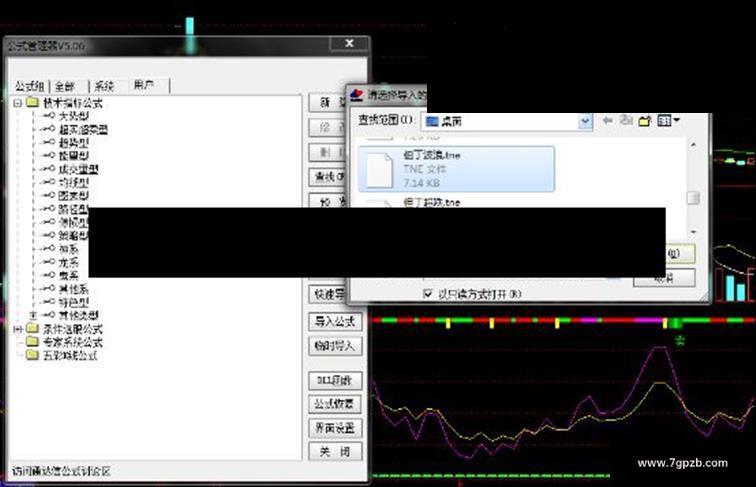
Task: Click the folder icon of 五彩K线公式
Action: [x=32, y=355]
